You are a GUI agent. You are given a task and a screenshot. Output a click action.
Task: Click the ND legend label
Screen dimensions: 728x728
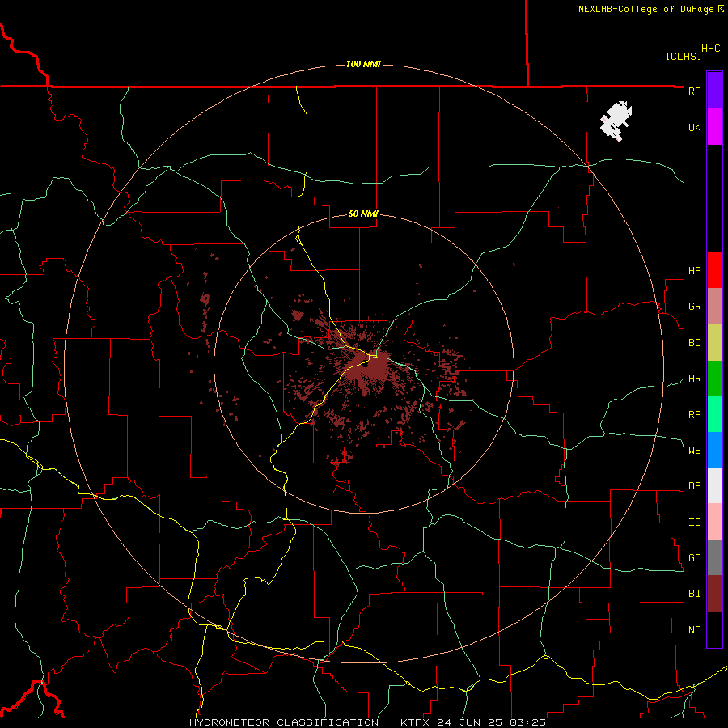click(x=694, y=629)
